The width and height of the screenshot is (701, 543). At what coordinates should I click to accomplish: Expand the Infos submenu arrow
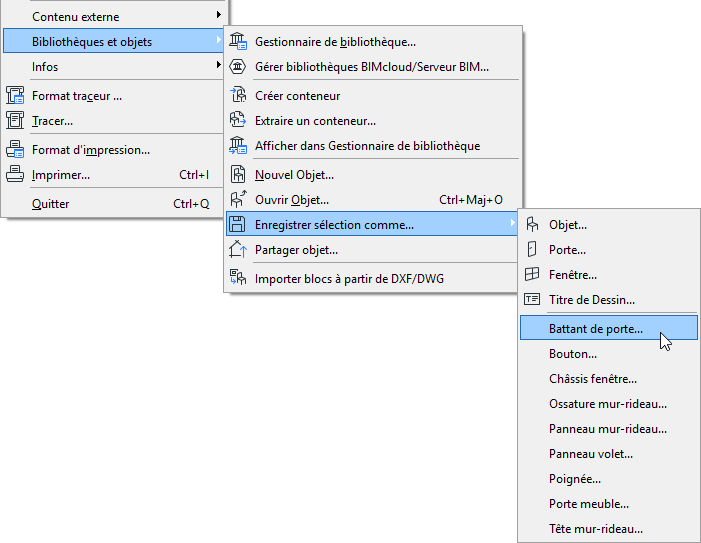[218, 67]
